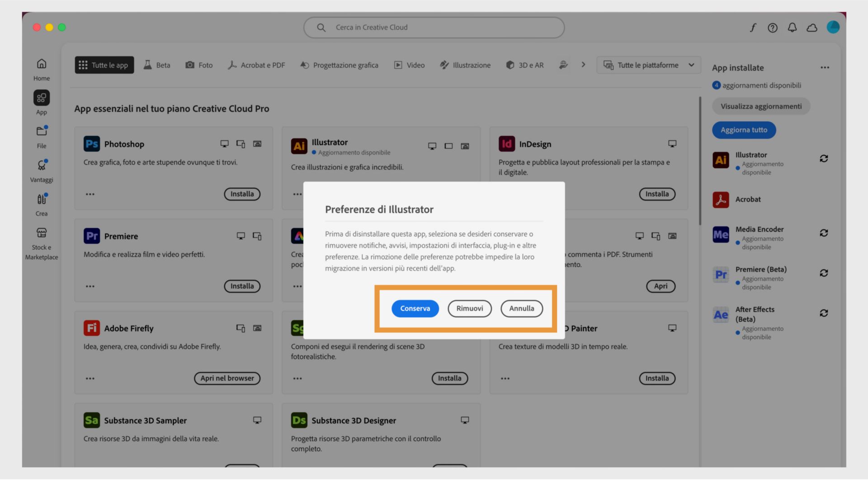Click Apri on the Acrobat card
The image size is (868, 480).
pos(660,286)
